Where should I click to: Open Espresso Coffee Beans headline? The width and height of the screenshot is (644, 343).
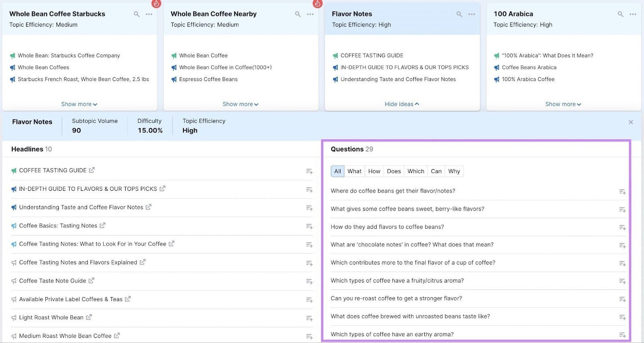pos(208,79)
